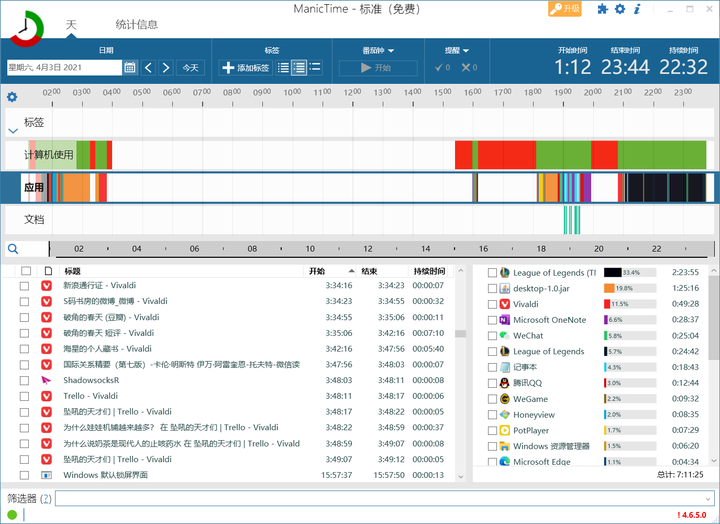The width and height of the screenshot is (720, 524).
Task: Select the 文档 timeline row
Action: tap(360, 220)
